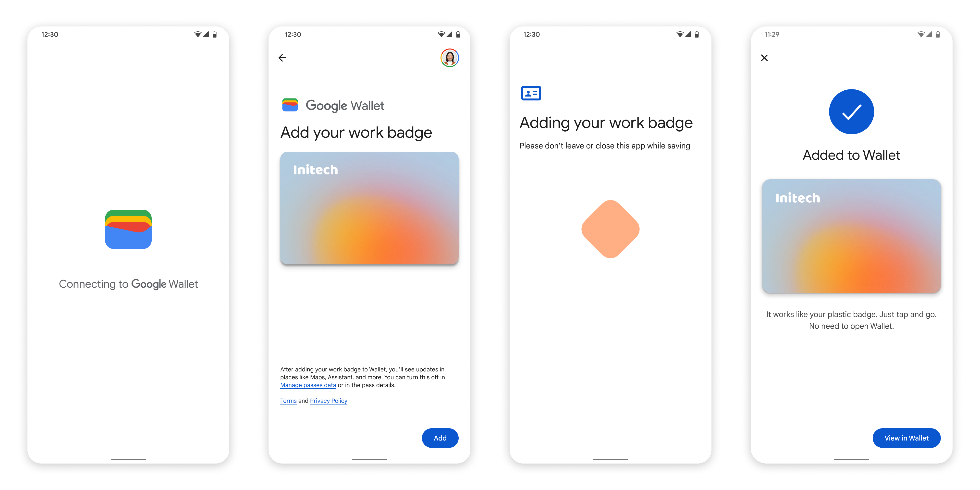This screenshot has height=490, width=980.
Task: Click the checkmark success icon
Action: point(851,112)
